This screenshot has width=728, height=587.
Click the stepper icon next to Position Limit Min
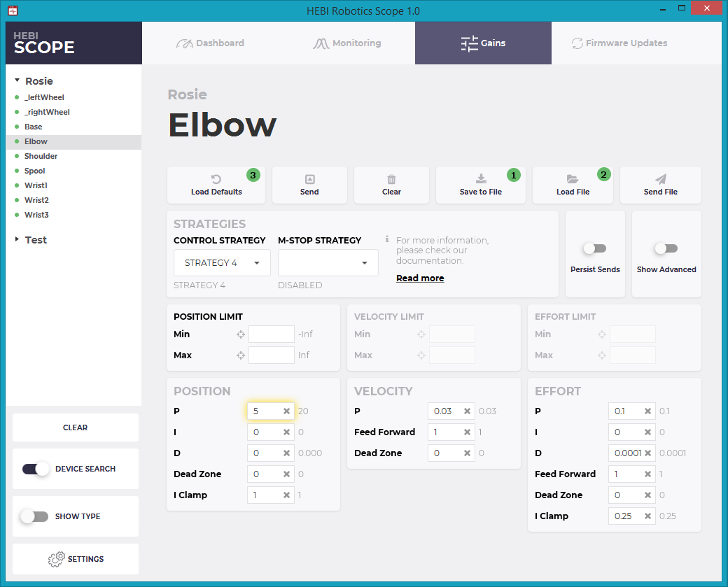239,334
